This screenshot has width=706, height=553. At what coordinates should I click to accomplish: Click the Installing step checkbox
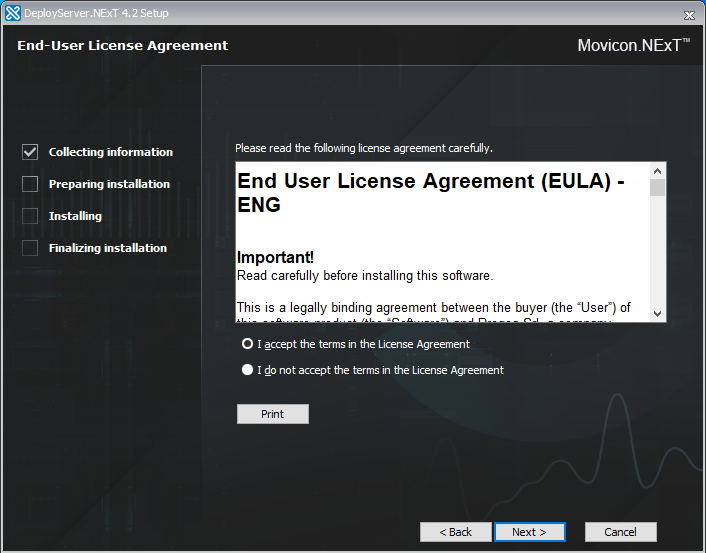30,216
